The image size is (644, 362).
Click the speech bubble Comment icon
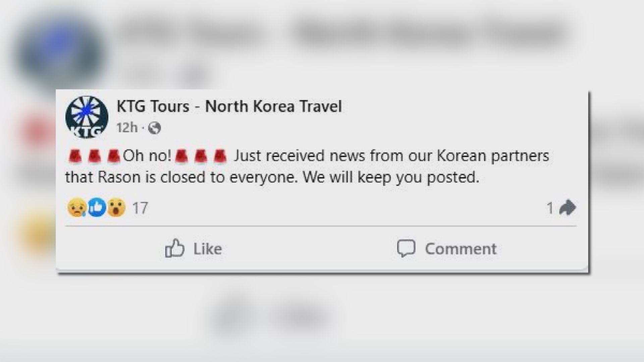(407, 248)
